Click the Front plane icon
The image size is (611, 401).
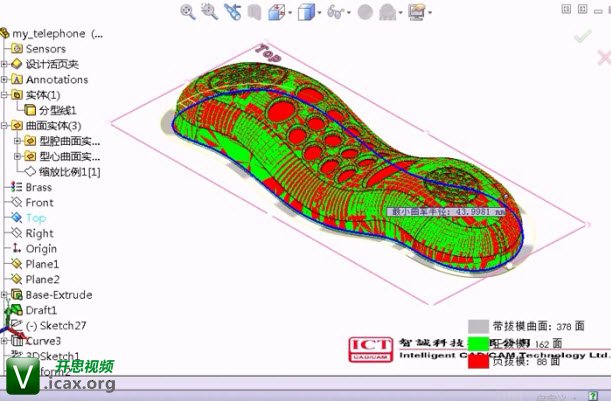pos(17,202)
